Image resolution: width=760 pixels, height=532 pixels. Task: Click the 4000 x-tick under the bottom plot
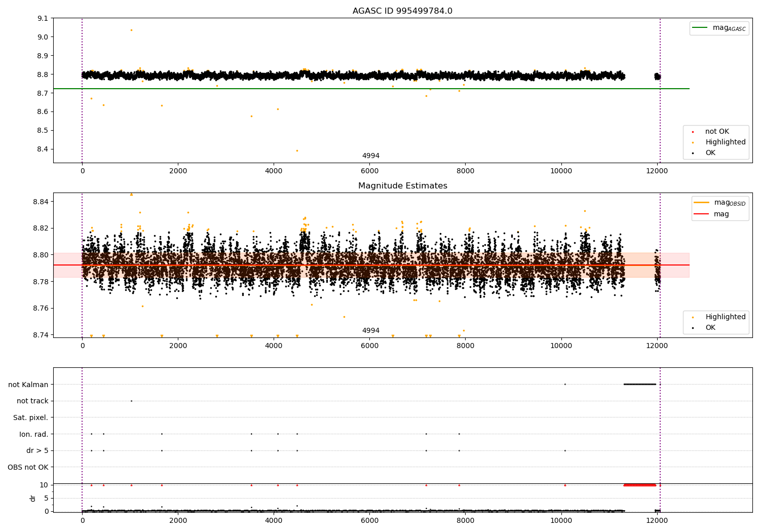coord(274,520)
